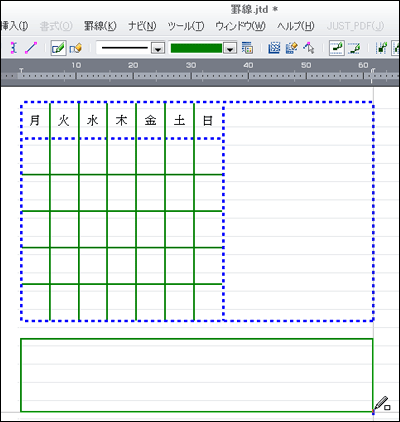The width and height of the screenshot is (400, 422).
Task: Click the hatched cell shading icon
Action: pos(274,48)
